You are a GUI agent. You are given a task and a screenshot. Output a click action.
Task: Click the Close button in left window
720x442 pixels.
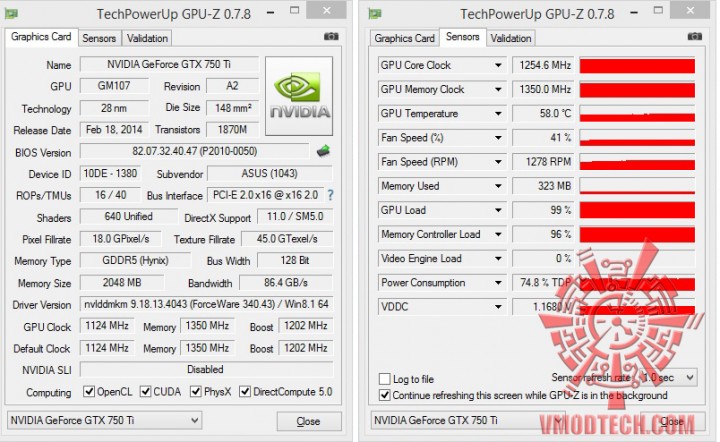309,421
